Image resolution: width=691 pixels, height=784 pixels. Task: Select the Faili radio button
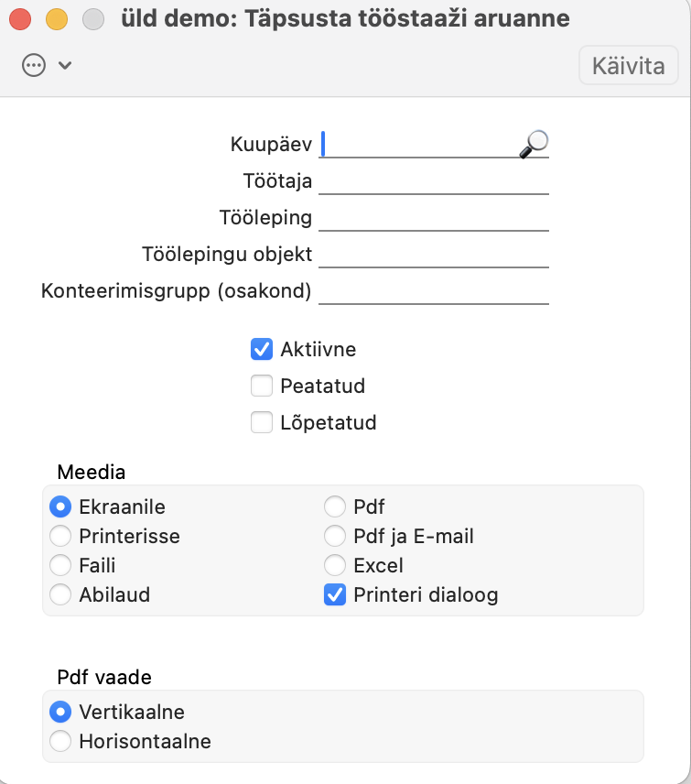(x=60, y=565)
